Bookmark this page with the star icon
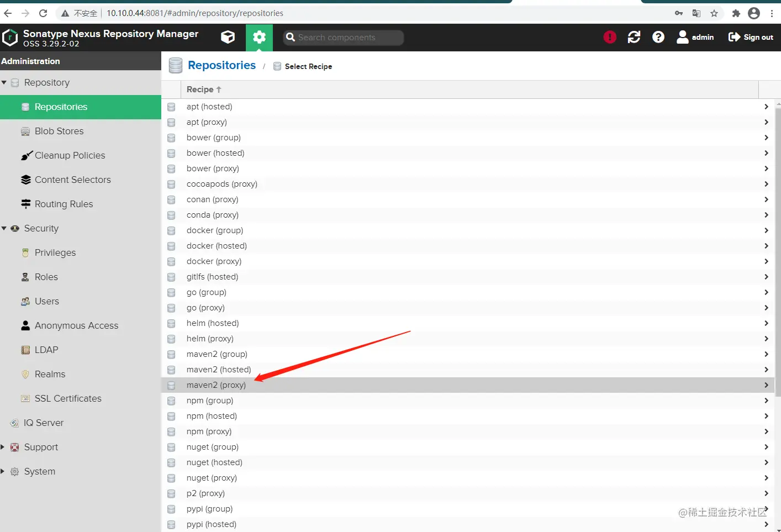Image resolution: width=781 pixels, height=532 pixels. click(x=714, y=13)
